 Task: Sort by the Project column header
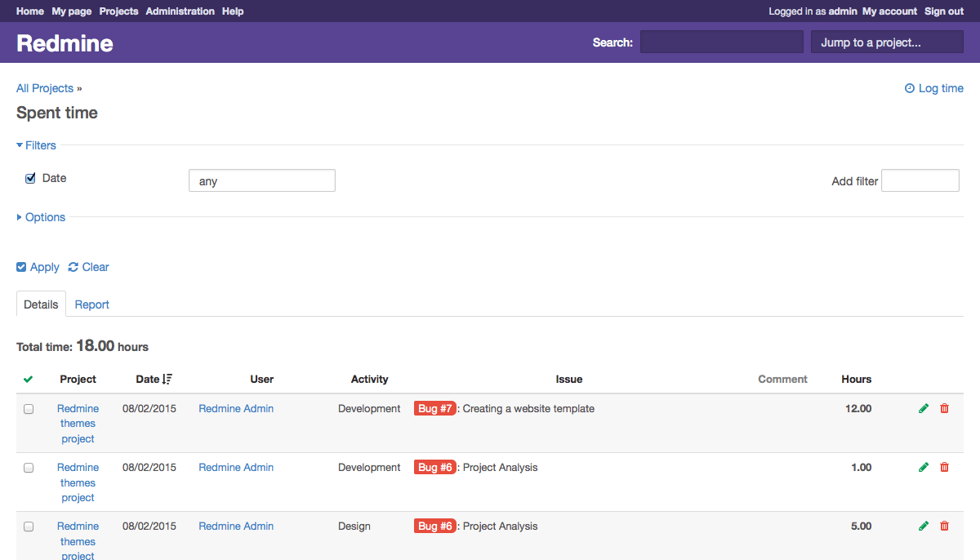78,379
